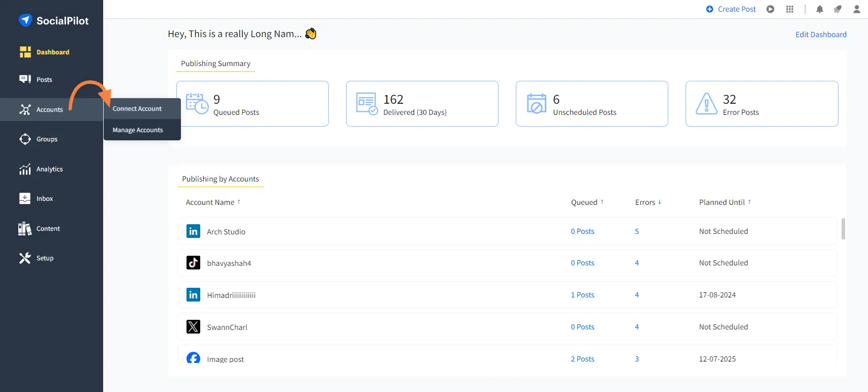Click the Delivered posts icon
The width and height of the screenshot is (868, 392).
point(367,103)
